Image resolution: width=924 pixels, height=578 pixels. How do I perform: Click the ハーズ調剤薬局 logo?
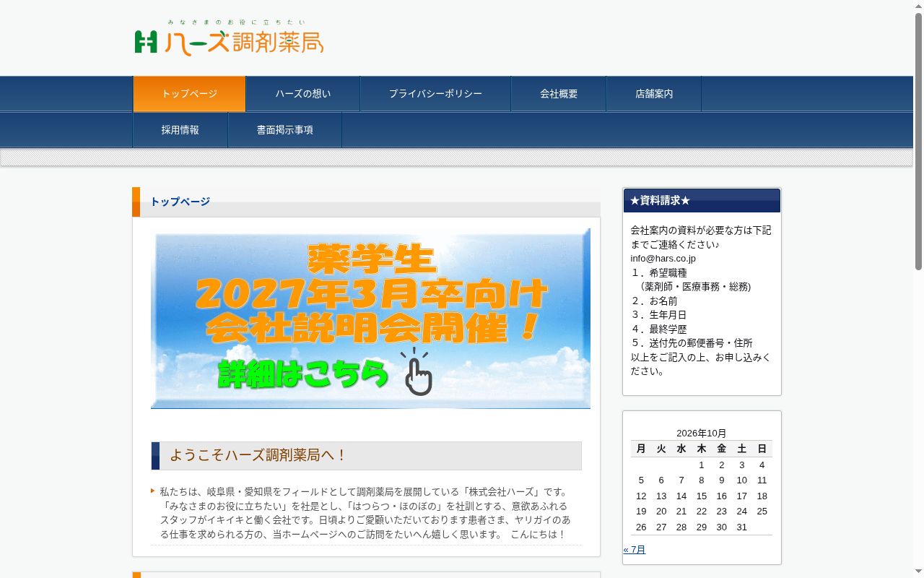229,38
